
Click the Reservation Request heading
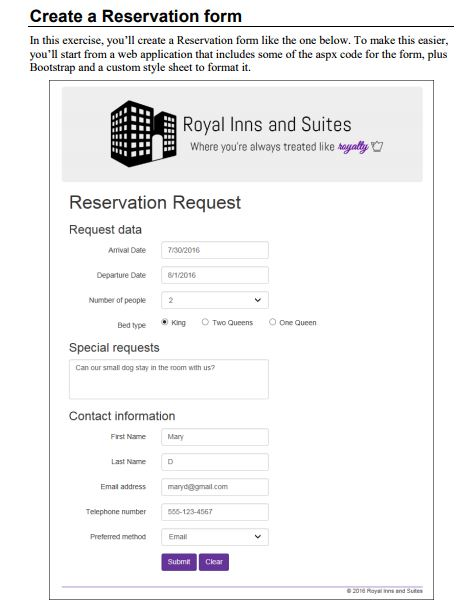click(x=155, y=203)
